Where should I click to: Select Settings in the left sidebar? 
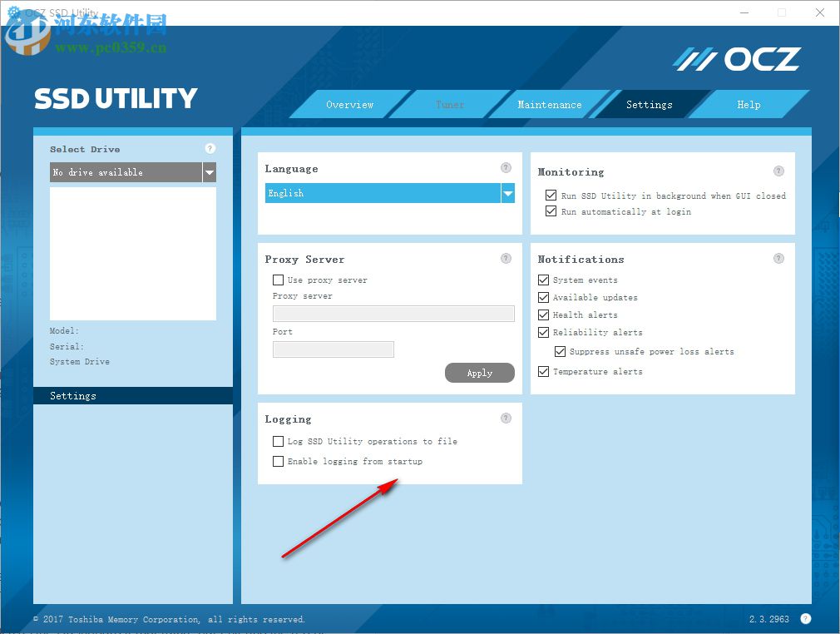(72, 395)
